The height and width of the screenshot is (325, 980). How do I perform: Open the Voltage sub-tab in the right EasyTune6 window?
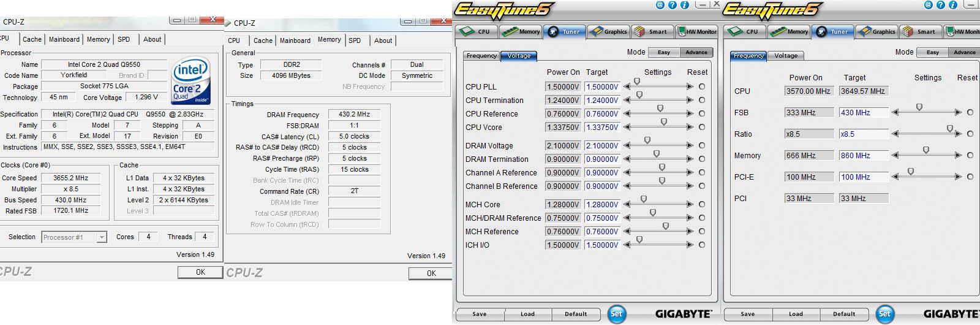[x=786, y=56]
